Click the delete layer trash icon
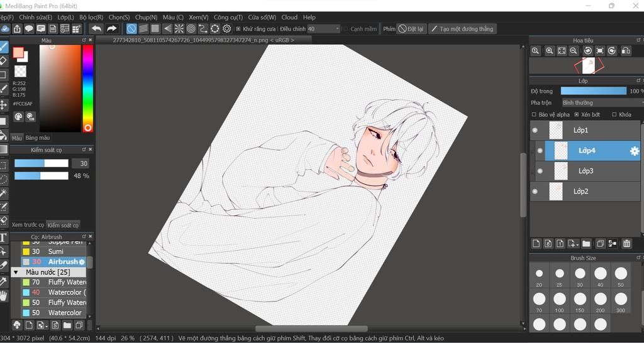Image resolution: width=644 pixels, height=343 pixels. (626, 244)
